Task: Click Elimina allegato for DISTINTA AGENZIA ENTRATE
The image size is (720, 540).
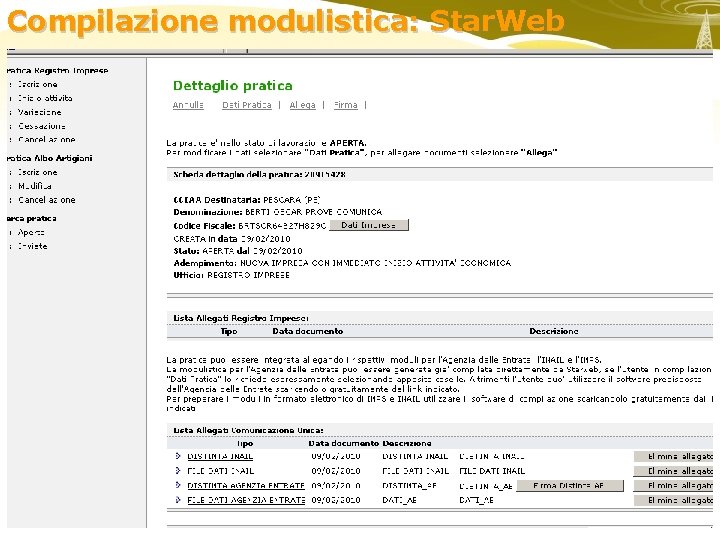Action: [673, 486]
